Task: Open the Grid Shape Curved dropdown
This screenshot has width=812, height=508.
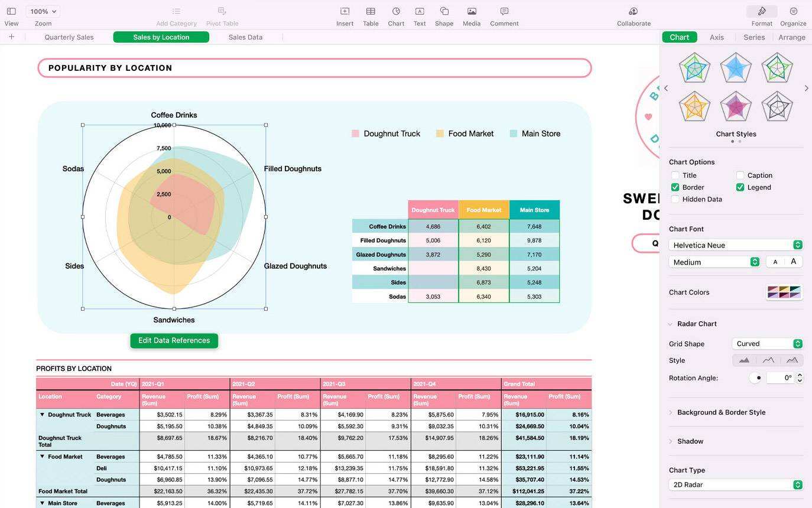Action: pos(767,344)
